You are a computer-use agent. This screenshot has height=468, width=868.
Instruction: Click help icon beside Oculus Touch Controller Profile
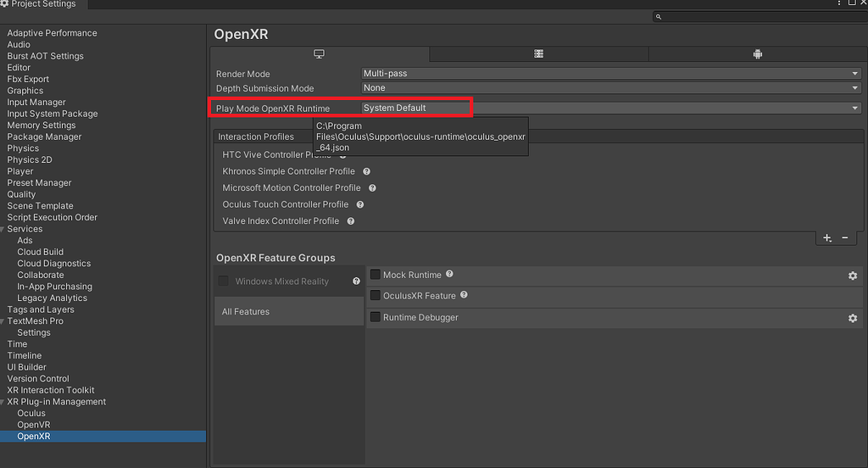(360, 204)
